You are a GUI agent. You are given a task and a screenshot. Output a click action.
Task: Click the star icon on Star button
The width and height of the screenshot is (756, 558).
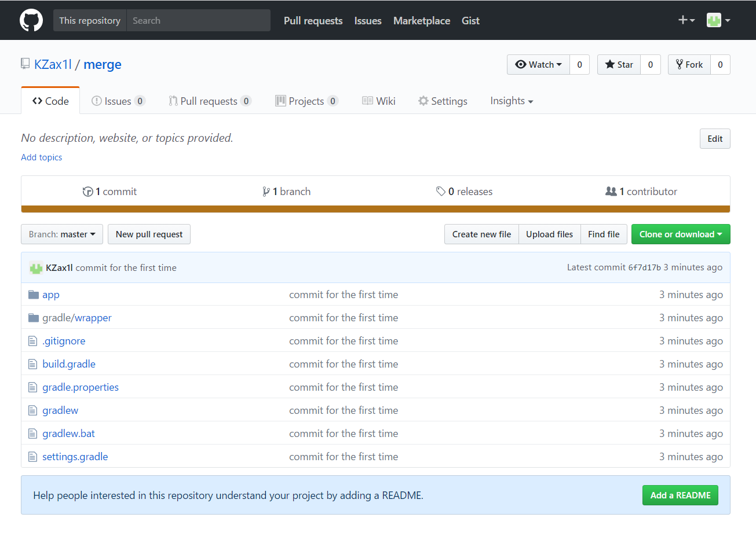pyautogui.click(x=610, y=64)
